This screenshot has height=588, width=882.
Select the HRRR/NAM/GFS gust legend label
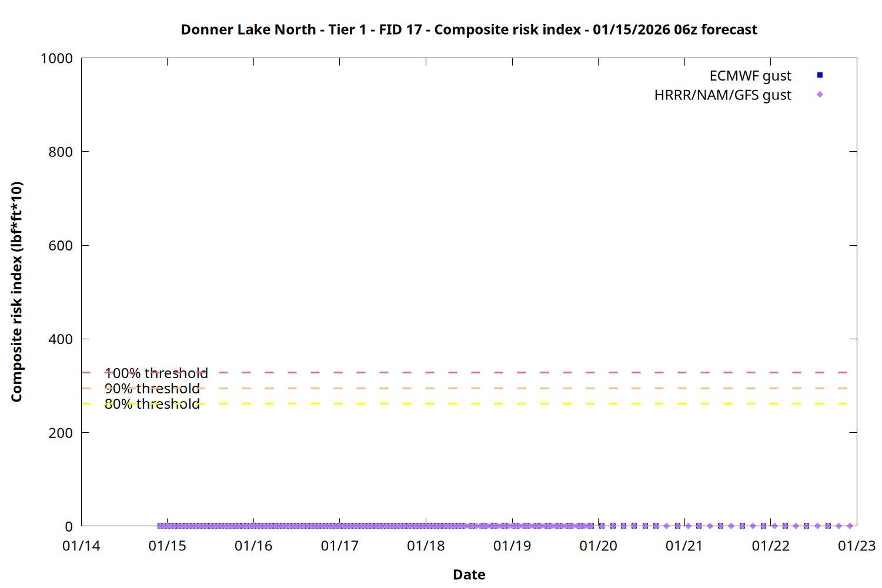(722, 95)
